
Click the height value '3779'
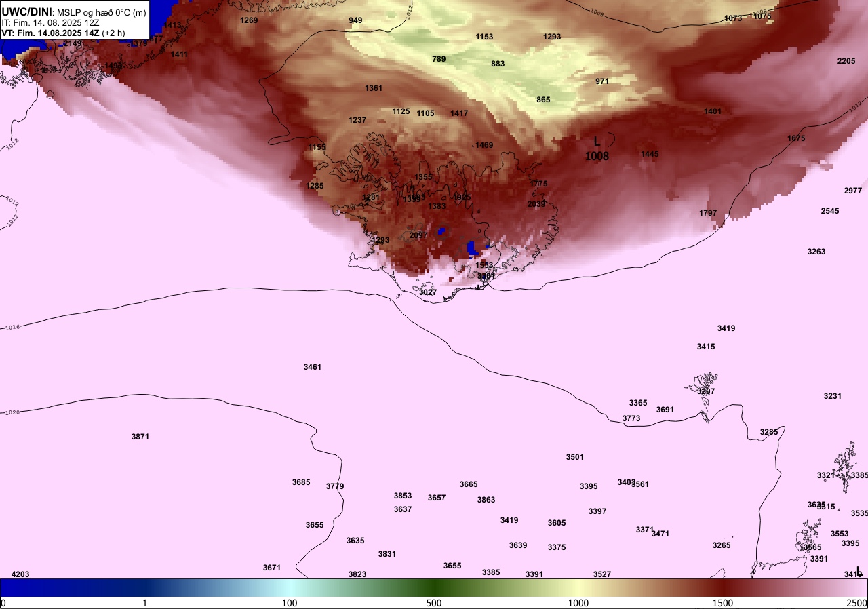(335, 486)
